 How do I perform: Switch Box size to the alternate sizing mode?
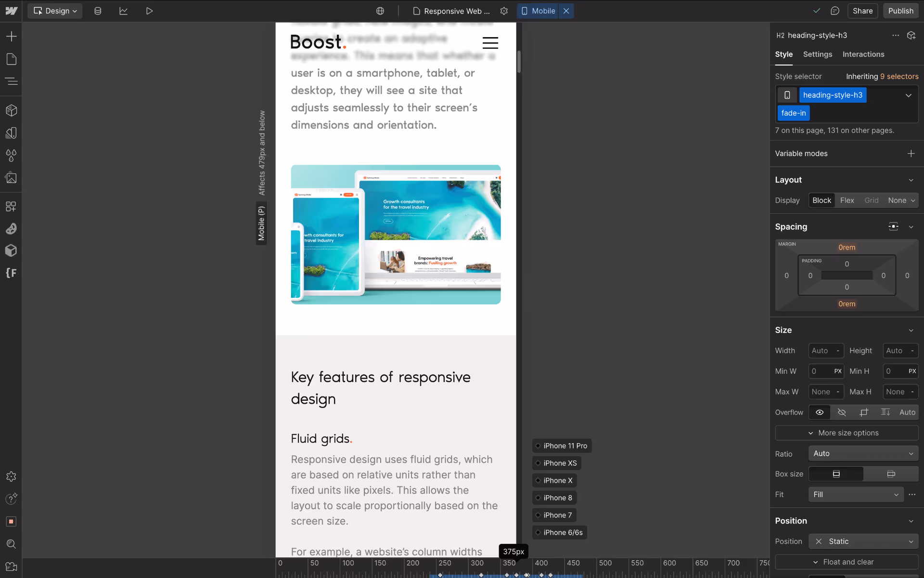890,474
